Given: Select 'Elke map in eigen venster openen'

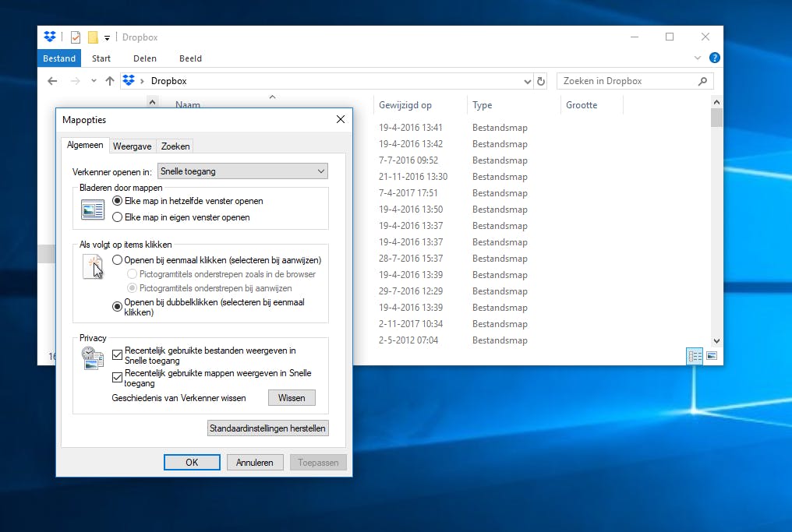Looking at the screenshot, I should (118, 217).
